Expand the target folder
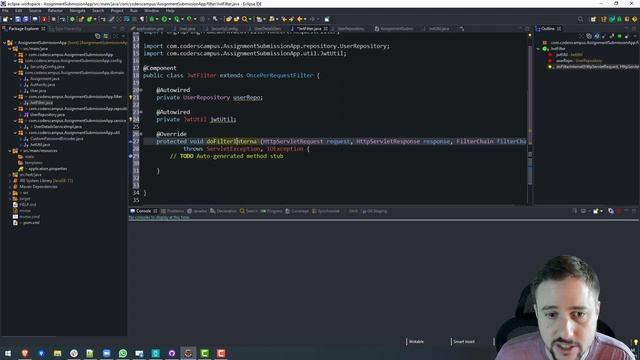This screenshot has width=640, height=360. point(10,199)
